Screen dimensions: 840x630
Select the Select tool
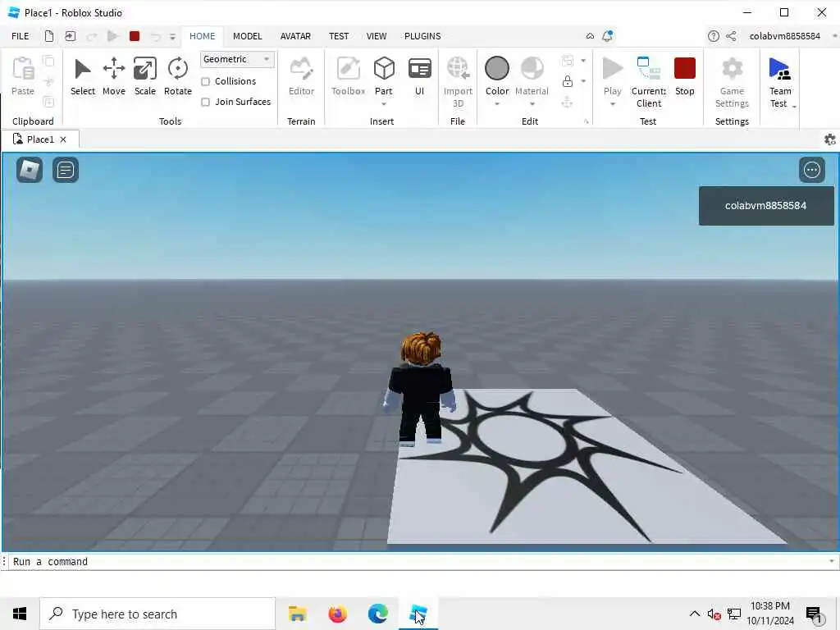83,76
